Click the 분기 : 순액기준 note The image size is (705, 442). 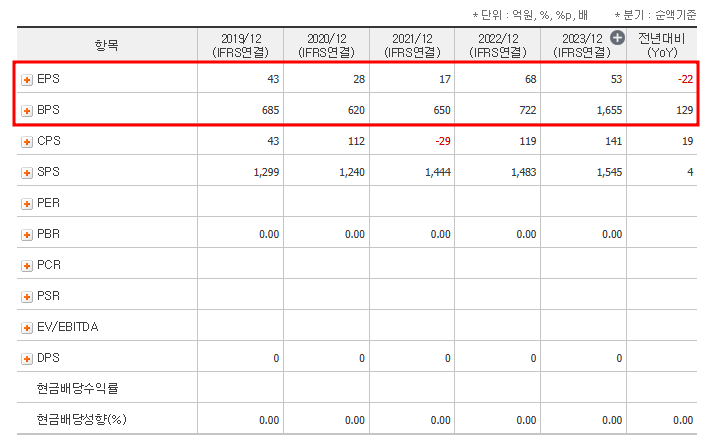click(656, 15)
